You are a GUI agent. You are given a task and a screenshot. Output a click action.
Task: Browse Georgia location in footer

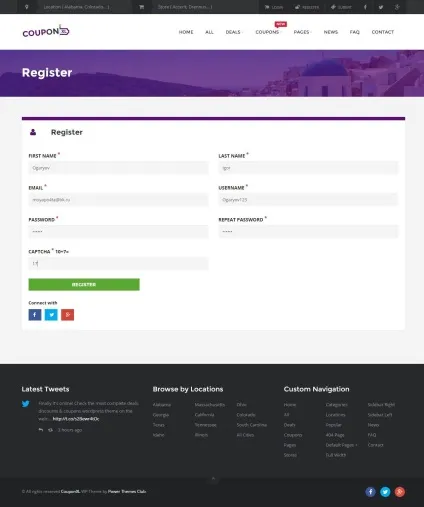[161, 415]
